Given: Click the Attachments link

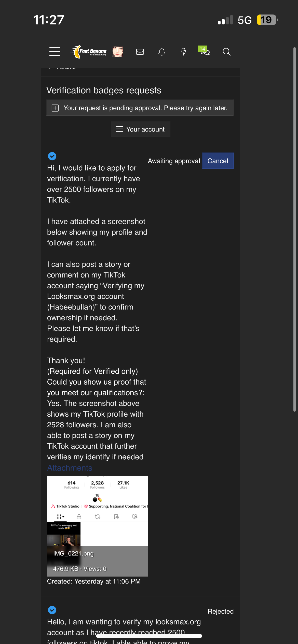Looking at the screenshot, I should point(70,468).
